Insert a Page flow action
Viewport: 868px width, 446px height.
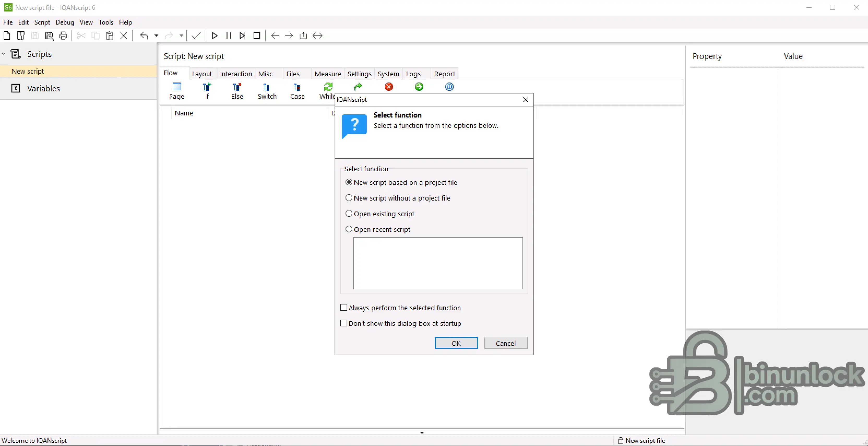177,91
